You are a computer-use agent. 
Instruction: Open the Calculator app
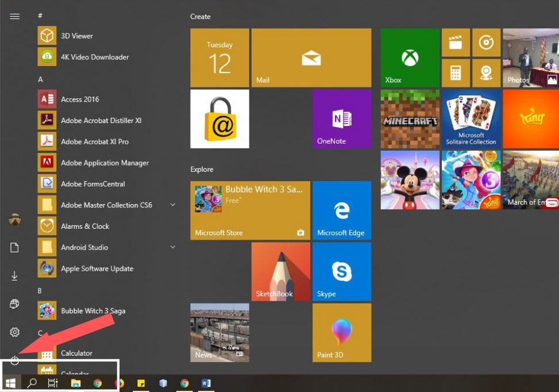pos(76,353)
